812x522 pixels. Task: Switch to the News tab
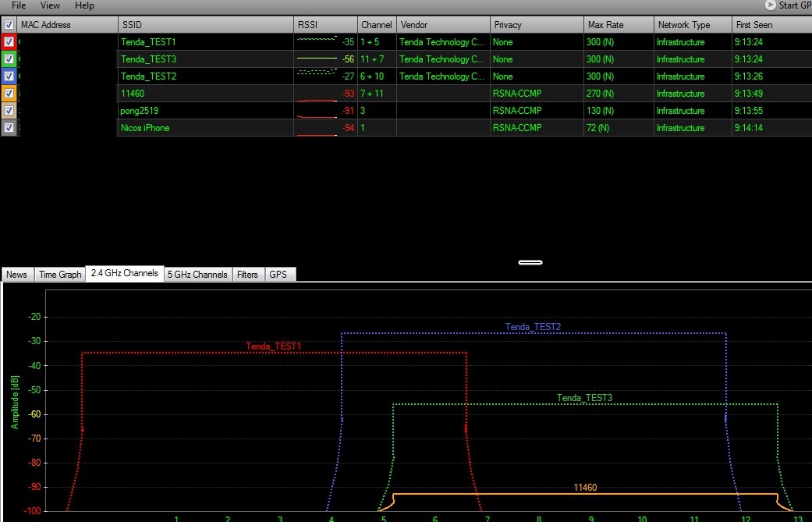tap(17, 275)
